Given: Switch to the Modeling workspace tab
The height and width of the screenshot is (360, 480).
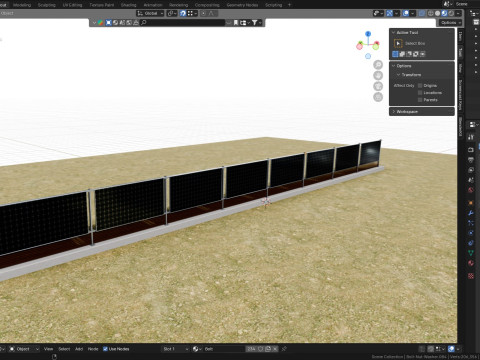Looking at the screenshot, I should pyautogui.click(x=22, y=5).
